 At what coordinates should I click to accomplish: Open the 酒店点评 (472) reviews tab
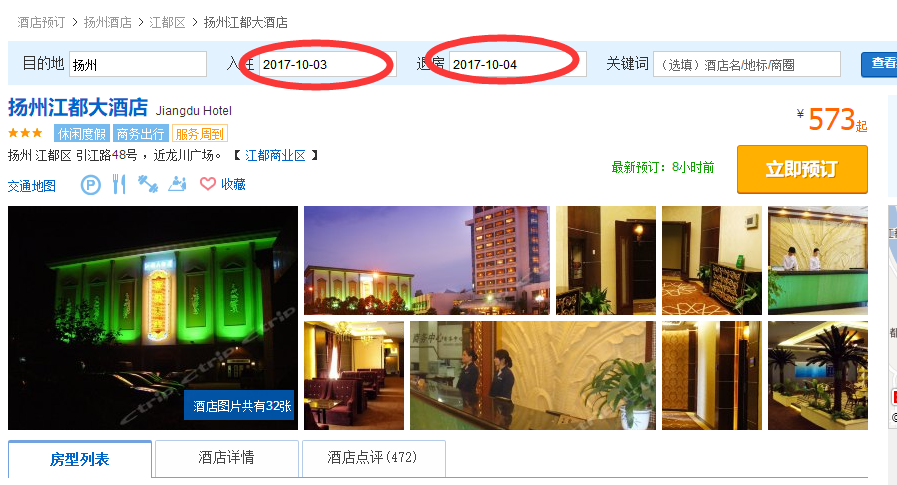373,458
